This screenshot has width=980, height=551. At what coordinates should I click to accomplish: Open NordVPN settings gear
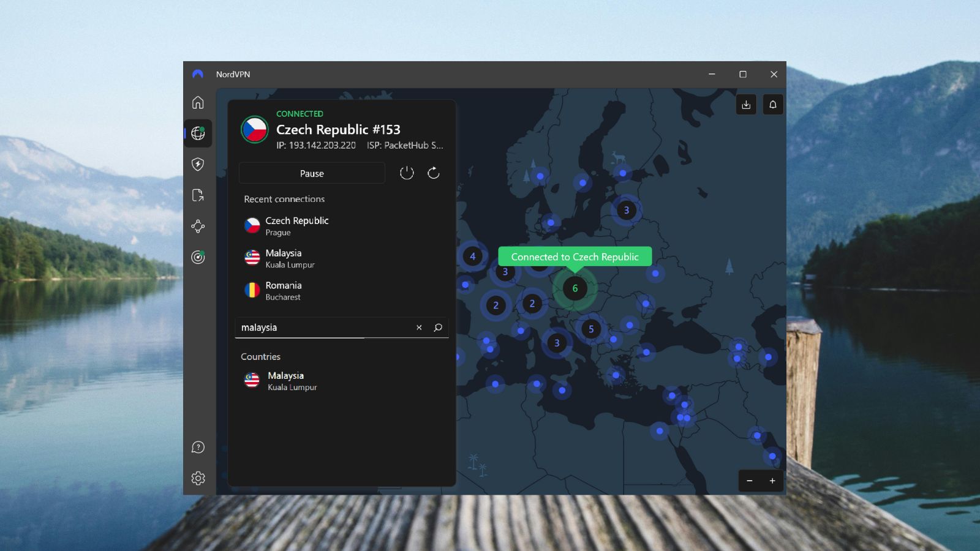point(198,478)
